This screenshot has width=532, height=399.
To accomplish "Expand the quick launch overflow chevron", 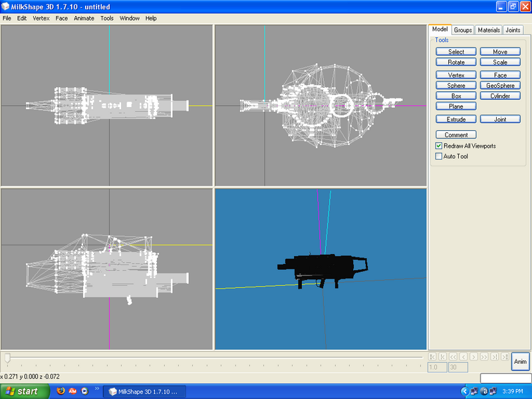I will pyautogui.click(x=96, y=388).
